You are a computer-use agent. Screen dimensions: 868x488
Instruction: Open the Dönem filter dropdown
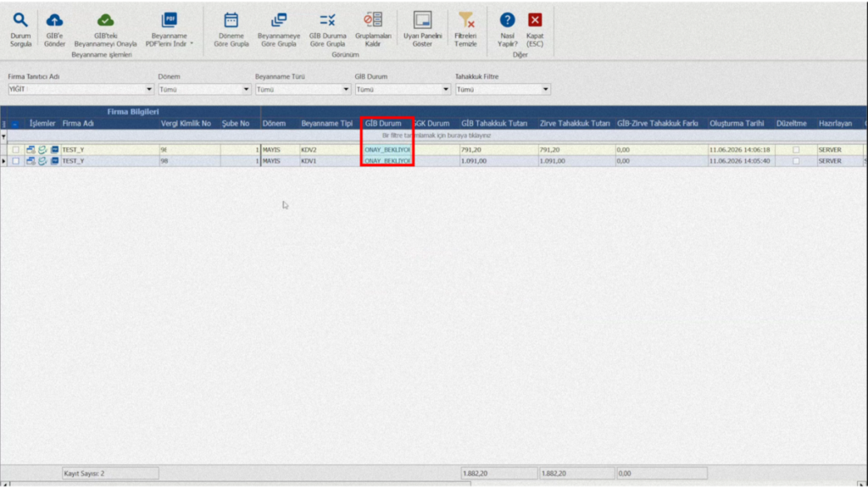246,89
